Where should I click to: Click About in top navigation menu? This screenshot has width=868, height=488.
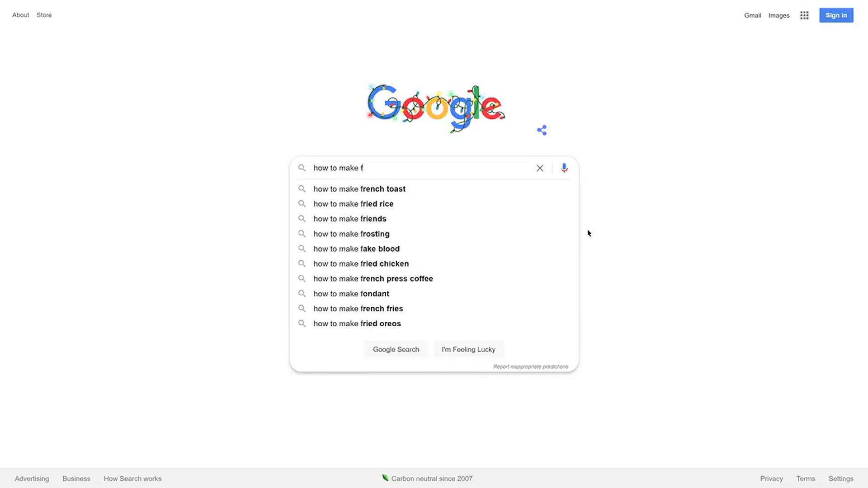[x=20, y=15]
